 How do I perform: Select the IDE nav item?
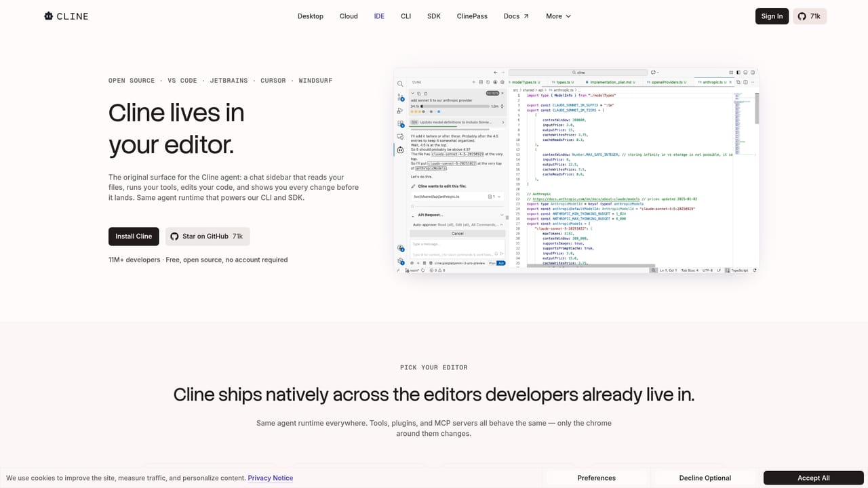tap(379, 16)
